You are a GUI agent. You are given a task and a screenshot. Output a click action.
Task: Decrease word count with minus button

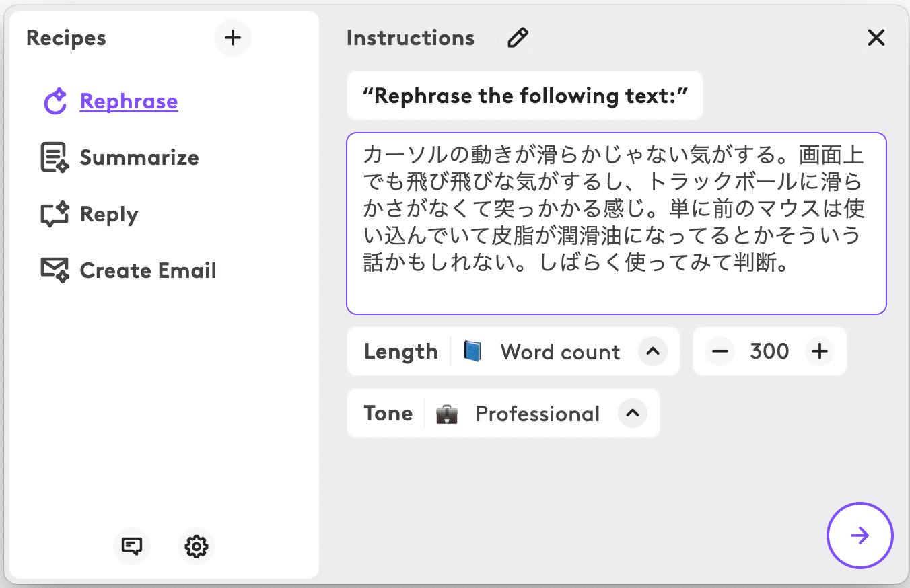(x=720, y=351)
